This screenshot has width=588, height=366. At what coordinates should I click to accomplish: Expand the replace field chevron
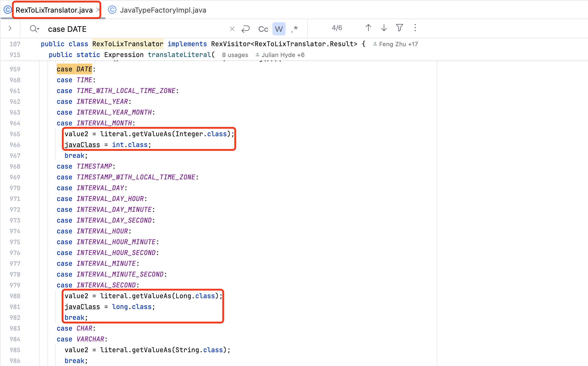coord(10,28)
